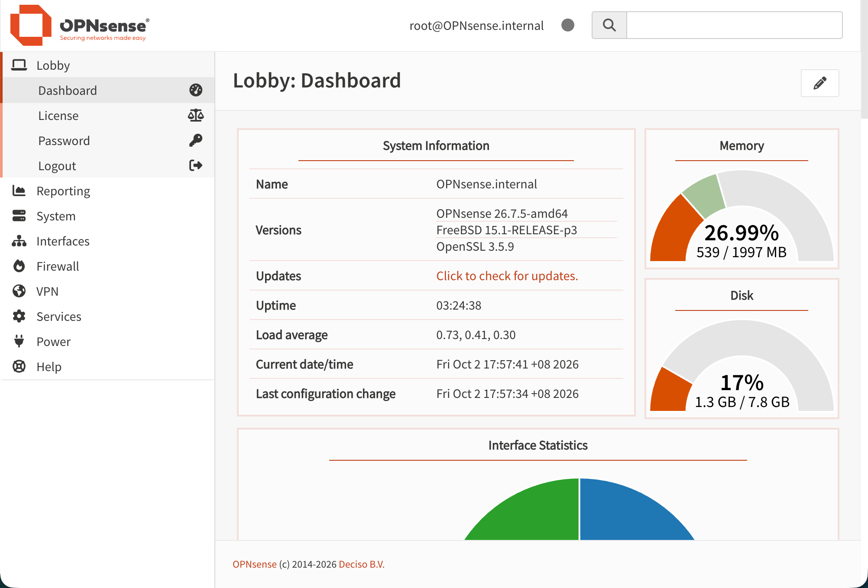Click to check for updates link
This screenshot has height=588, width=868.
tap(507, 276)
